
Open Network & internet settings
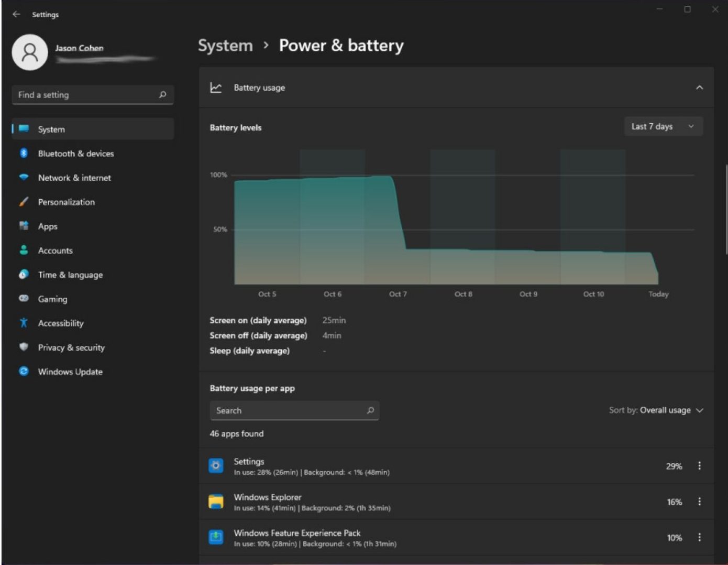click(74, 178)
